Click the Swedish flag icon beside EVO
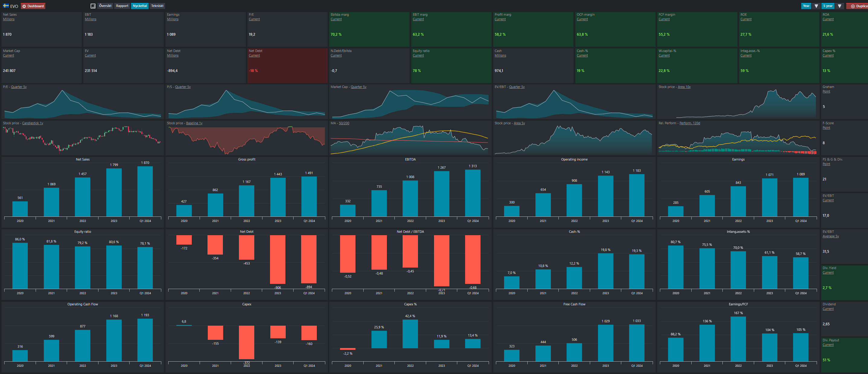 (6, 6)
